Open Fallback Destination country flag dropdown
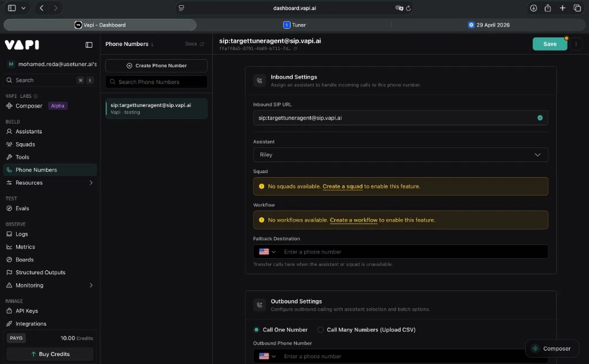Viewport: 589px width, 364px height. (x=267, y=252)
